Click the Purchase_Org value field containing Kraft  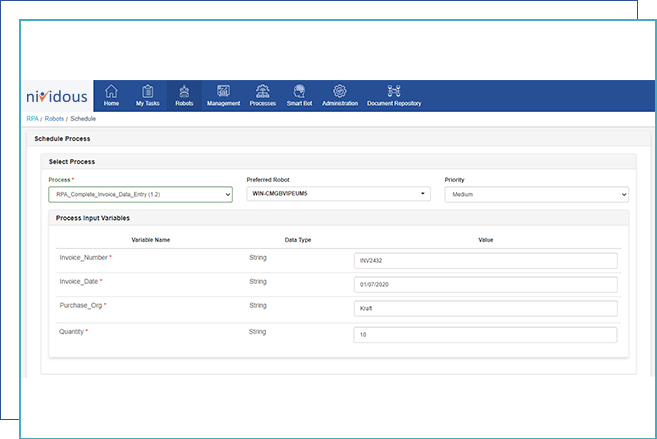point(485,308)
